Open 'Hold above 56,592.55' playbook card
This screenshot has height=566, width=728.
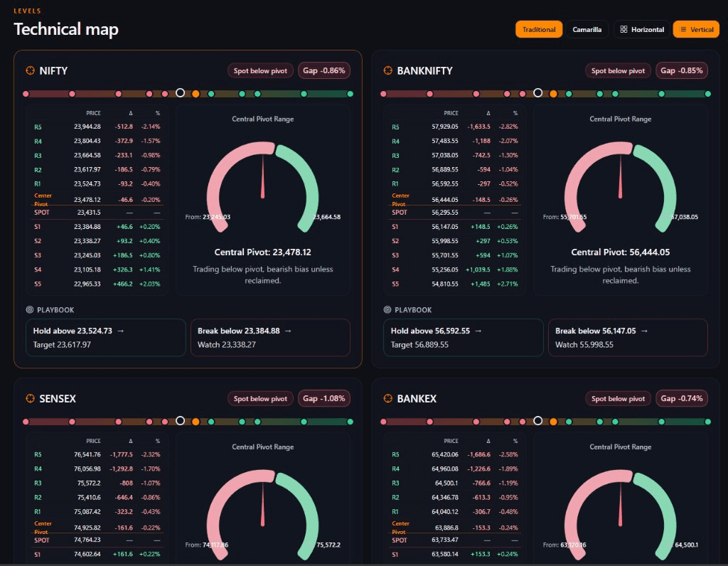coord(464,338)
